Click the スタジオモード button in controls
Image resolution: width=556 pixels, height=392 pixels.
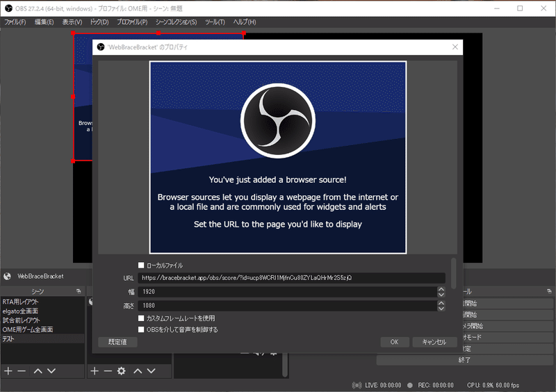(507, 337)
